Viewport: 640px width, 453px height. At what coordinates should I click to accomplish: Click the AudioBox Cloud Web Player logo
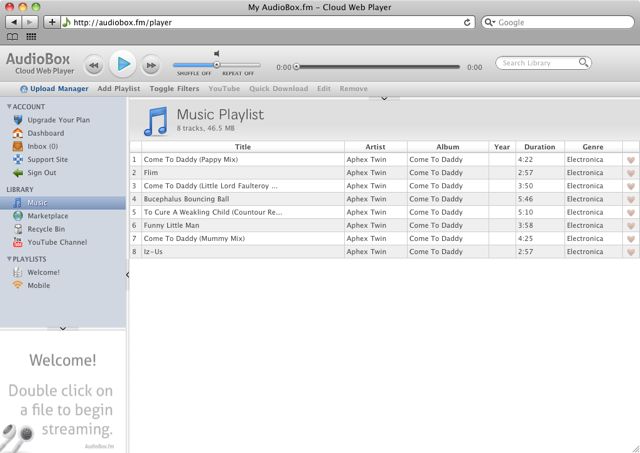[x=40, y=64]
